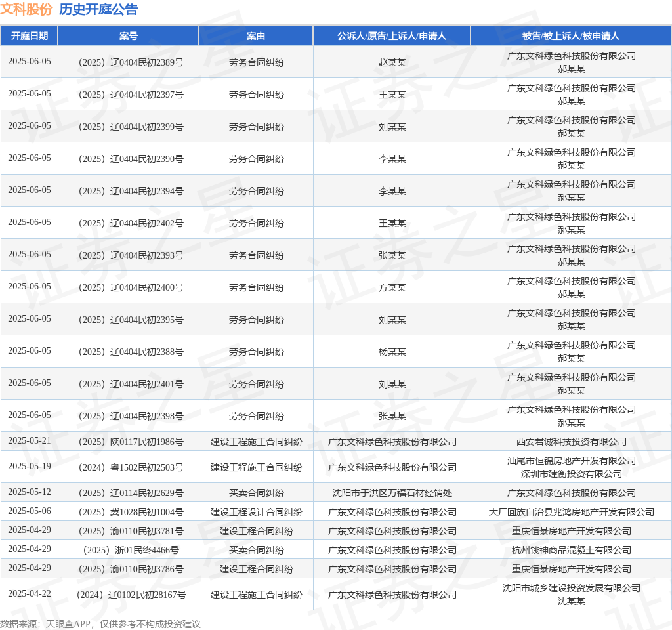Click case number 辽0404民初2402号

[131, 223]
